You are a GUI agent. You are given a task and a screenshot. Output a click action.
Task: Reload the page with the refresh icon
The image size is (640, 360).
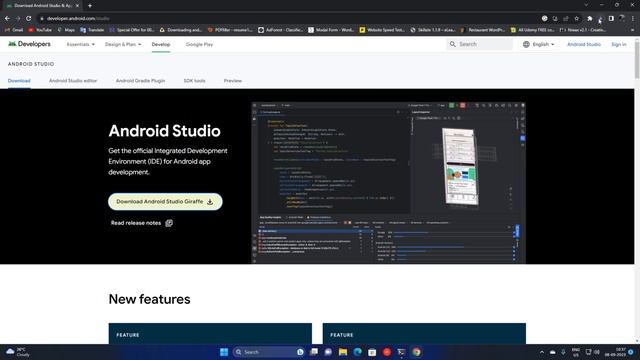[29, 18]
